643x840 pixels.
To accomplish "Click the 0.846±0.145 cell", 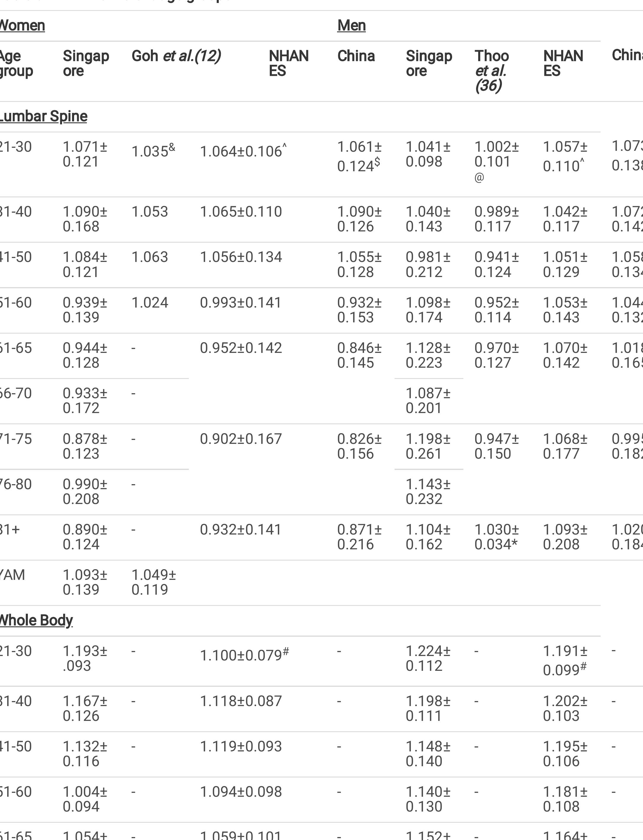I will click(x=359, y=355).
